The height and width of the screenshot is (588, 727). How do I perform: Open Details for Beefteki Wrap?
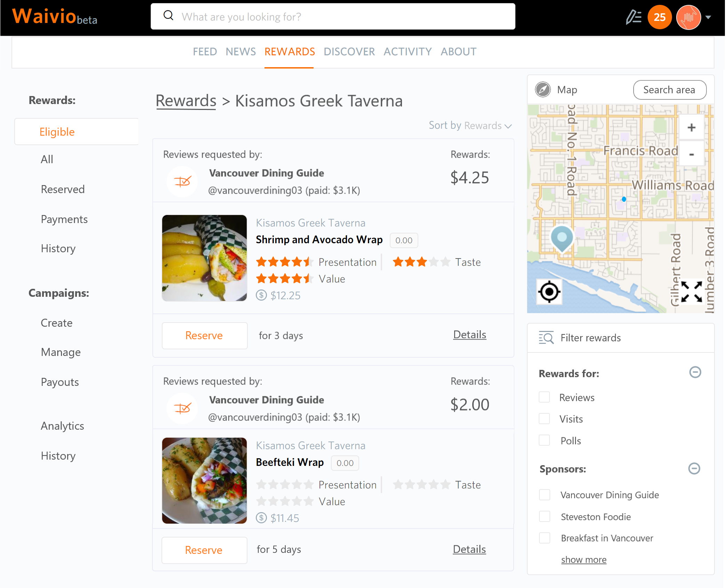[469, 549]
